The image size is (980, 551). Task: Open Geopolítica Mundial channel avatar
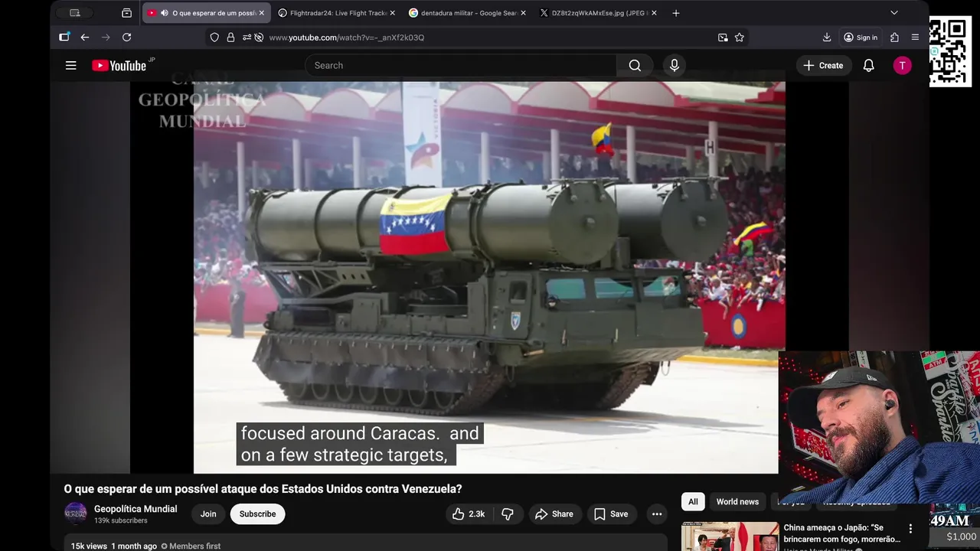(76, 514)
